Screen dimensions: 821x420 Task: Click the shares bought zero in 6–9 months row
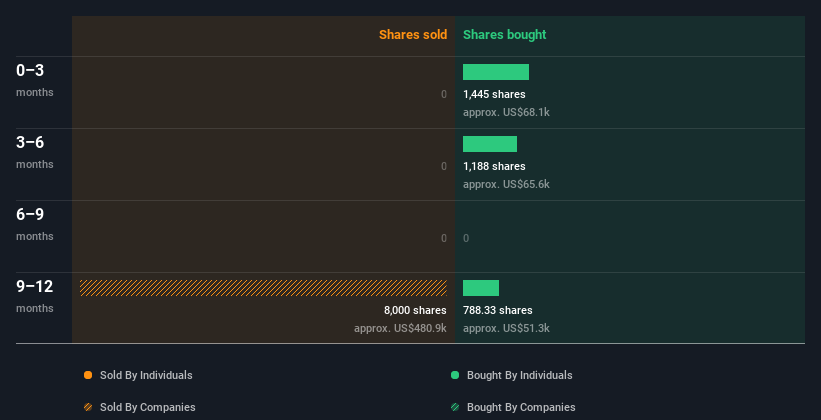pos(466,238)
